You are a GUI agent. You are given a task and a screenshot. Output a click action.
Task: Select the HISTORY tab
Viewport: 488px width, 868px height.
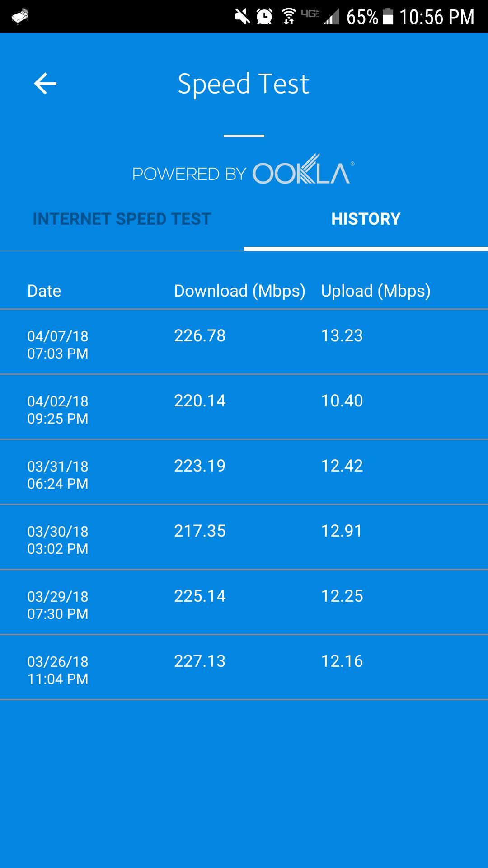coord(366,218)
